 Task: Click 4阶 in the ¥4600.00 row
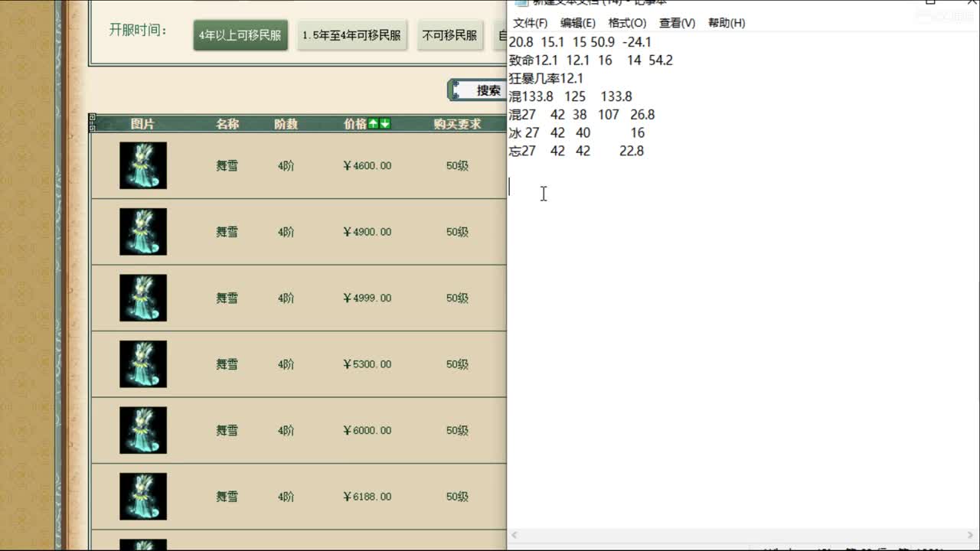point(286,165)
